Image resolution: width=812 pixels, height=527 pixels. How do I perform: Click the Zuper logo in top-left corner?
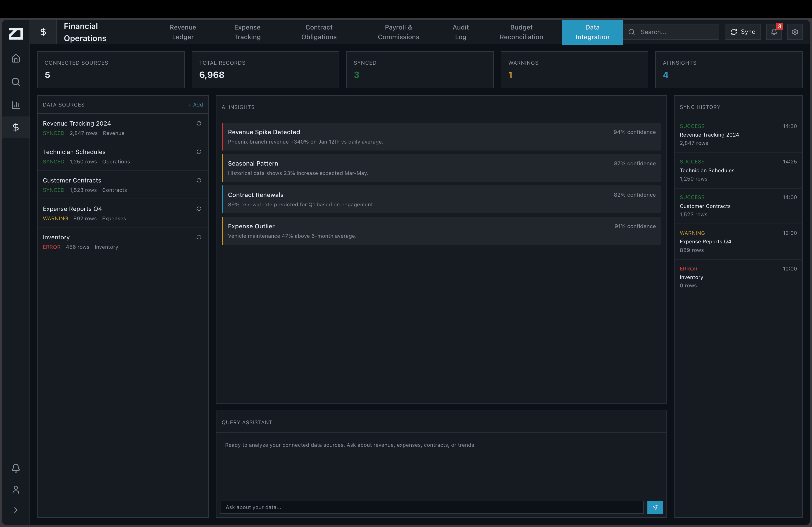pyautogui.click(x=15, y=33)
